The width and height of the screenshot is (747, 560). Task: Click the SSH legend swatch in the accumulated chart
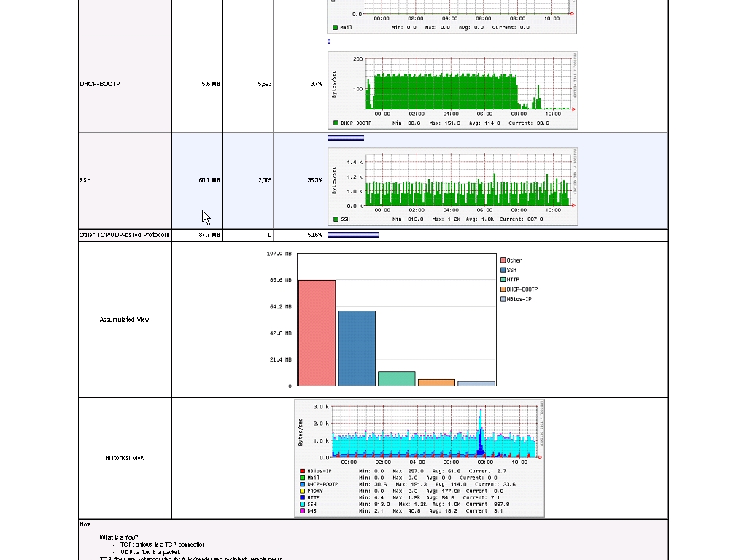[503, 270]
